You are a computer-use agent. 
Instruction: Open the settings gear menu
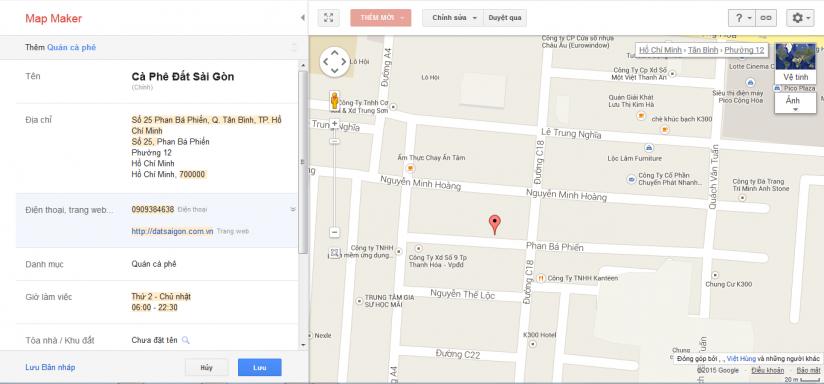pyautogui.click(x=800, y=18)
